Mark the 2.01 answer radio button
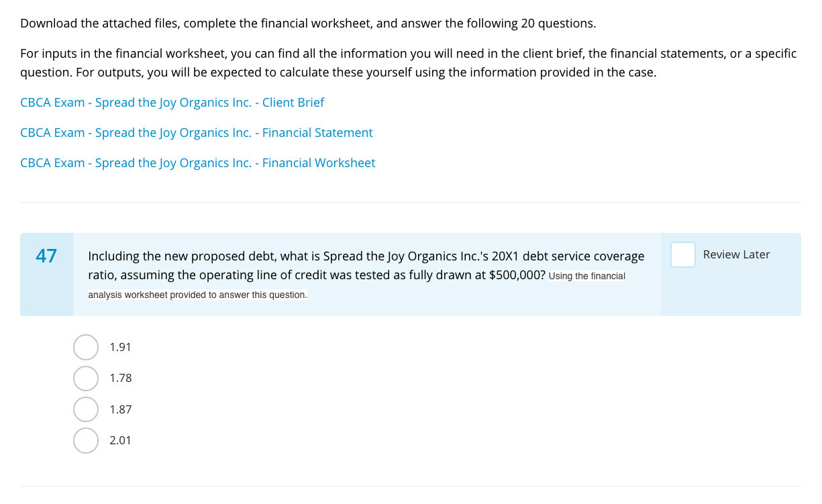This screenshot has height=504, width=822. (86, 440)
